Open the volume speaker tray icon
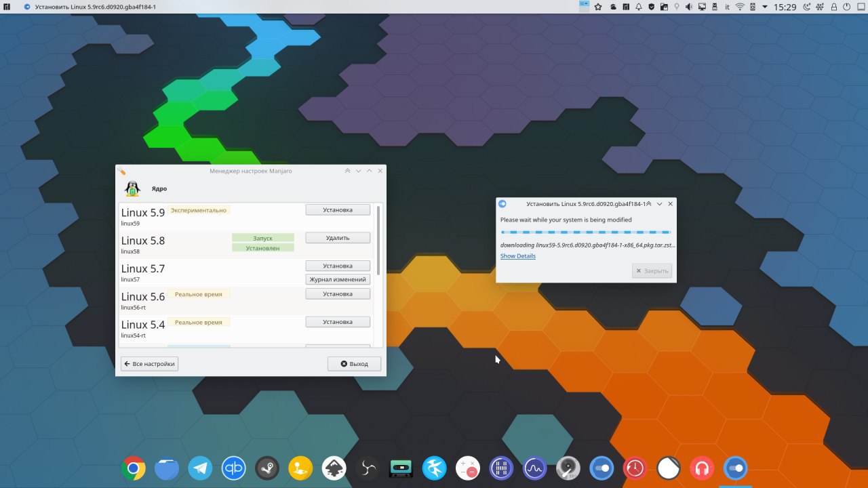The image size is (868, 488). point(689,7)
